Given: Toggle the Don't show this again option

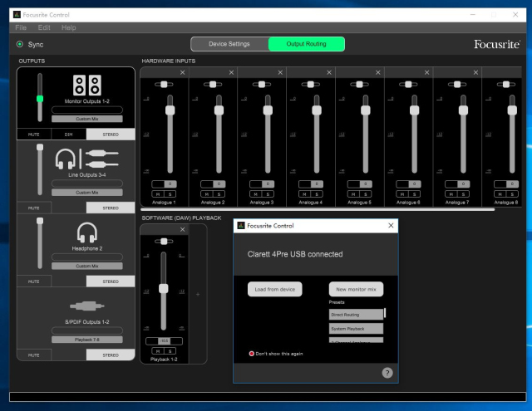Looking at the screenshot, I should pos(252,353).
